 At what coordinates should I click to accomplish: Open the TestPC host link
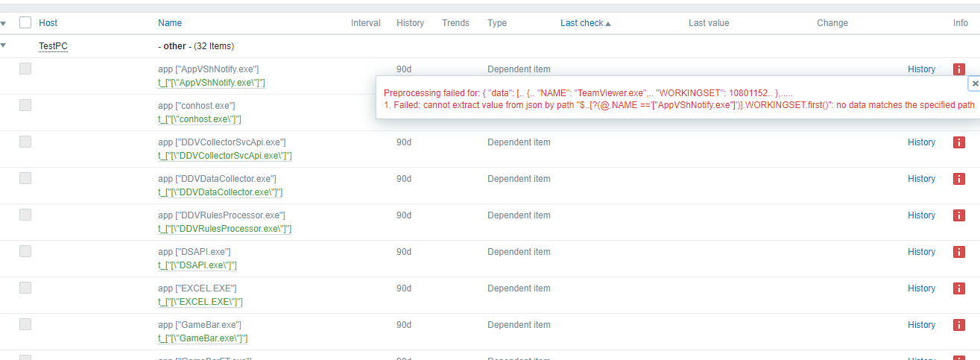pyautogui.click(x=54, y=46)
